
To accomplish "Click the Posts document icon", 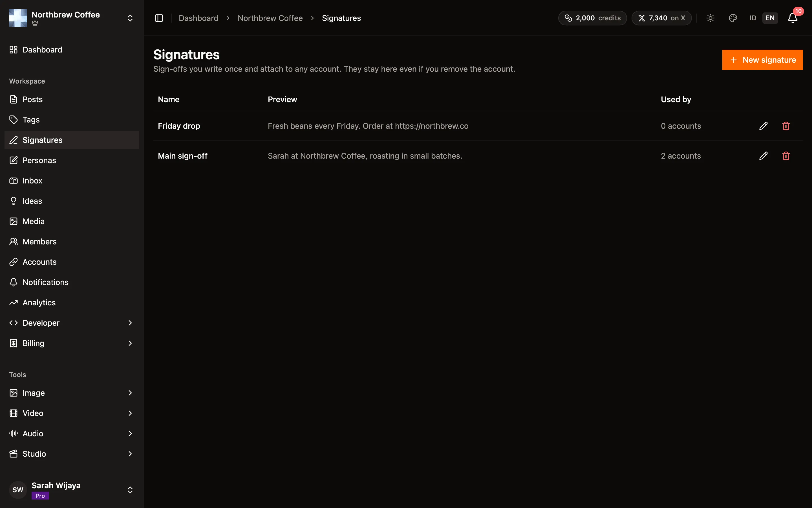I will coord(14,99).
